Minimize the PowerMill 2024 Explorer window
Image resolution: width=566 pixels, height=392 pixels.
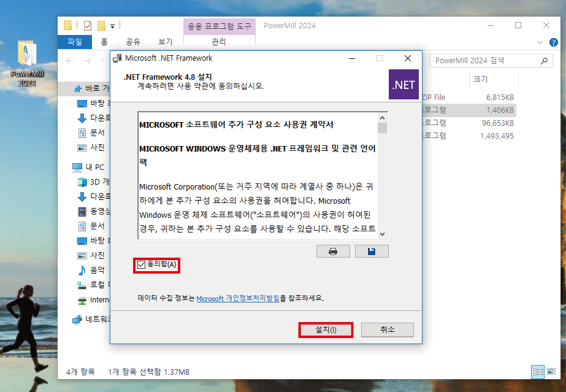tap(490, 25)
